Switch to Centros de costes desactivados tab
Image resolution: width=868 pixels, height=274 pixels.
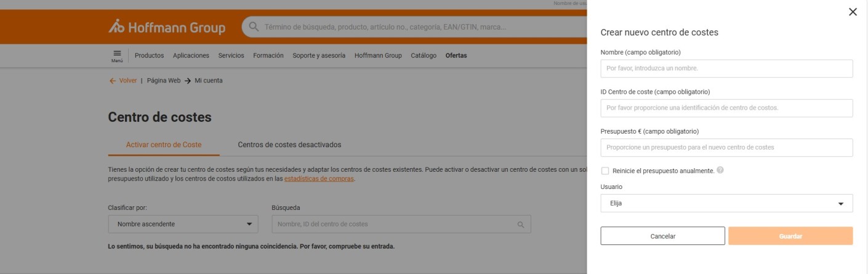289,145
